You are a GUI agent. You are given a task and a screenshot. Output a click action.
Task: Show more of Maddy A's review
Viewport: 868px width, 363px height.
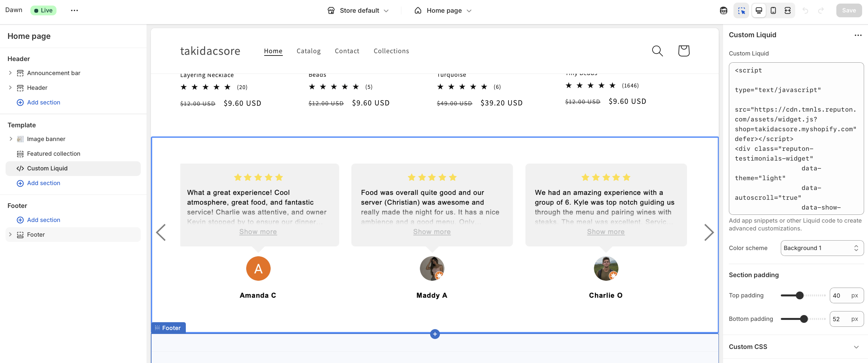[x=432, y=232]
